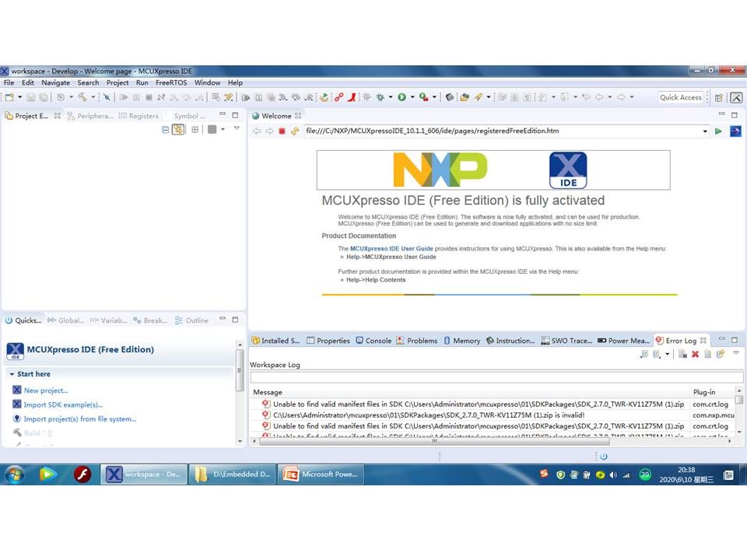The height and width of the screenshot is (560, 747).
Task: Click Collapse All in Project Explorer
Action: tap(165, 130)
